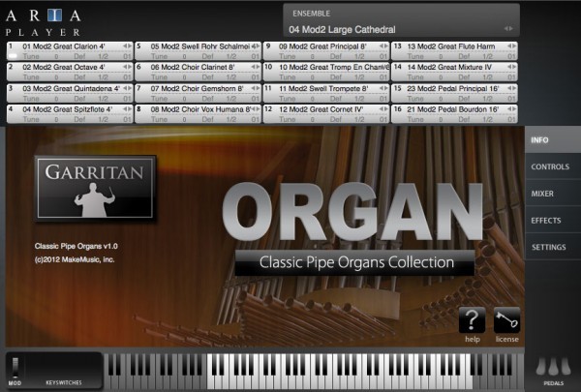Open the CONTROLS tab

pyautogui.click(x=553, y=166)
